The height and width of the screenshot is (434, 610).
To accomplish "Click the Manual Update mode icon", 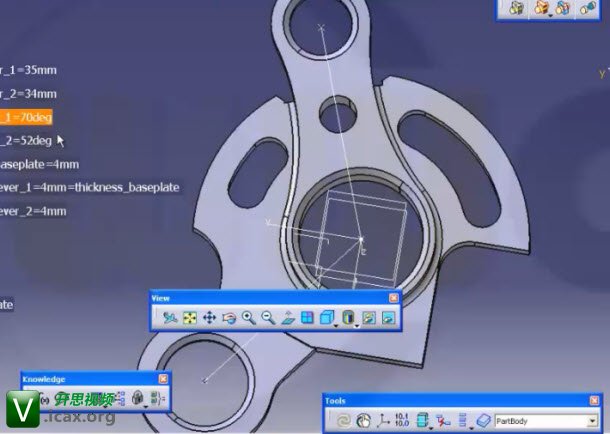I will pos(363,421).
